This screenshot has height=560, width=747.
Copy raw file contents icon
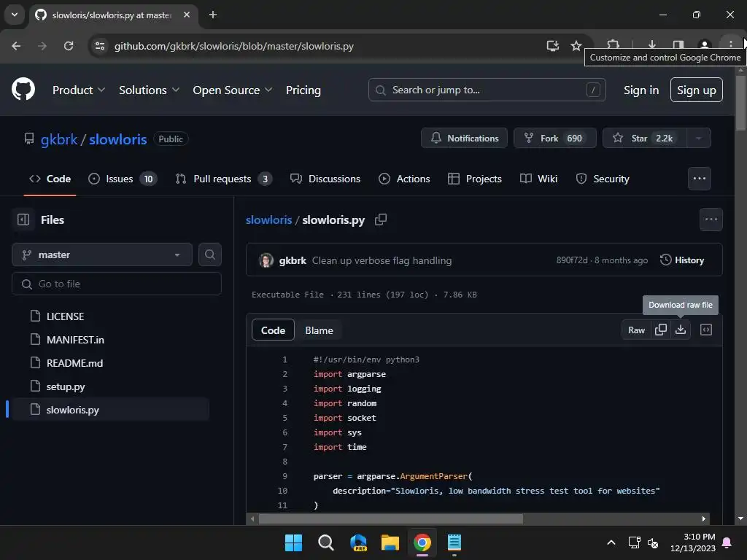coord(660,330)
